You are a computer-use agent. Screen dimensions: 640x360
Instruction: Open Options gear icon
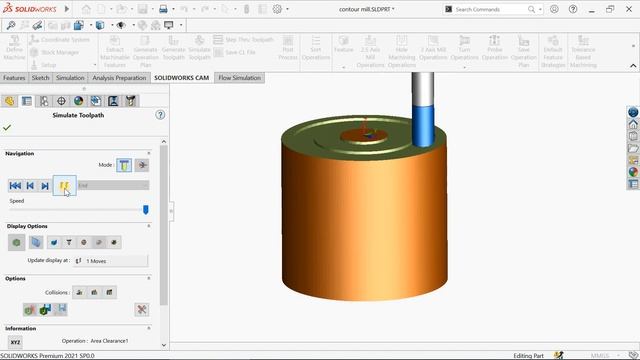[x=278, y=9]
